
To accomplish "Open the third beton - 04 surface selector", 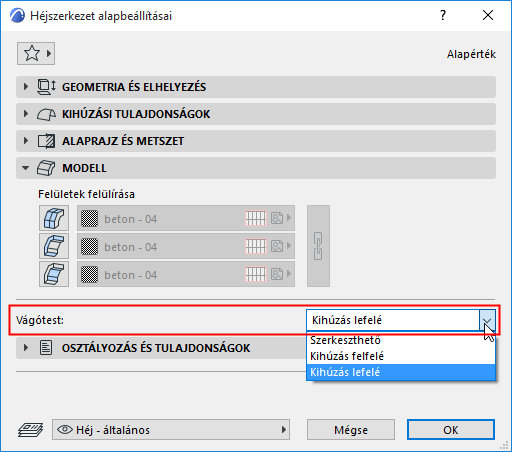I will [x=186, y=274].
